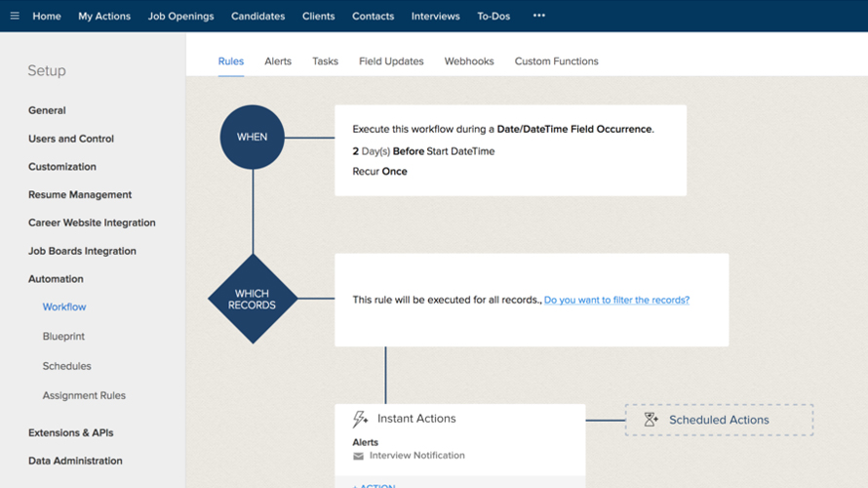
Task: Click the filter the records link
Action: [616, 300]
